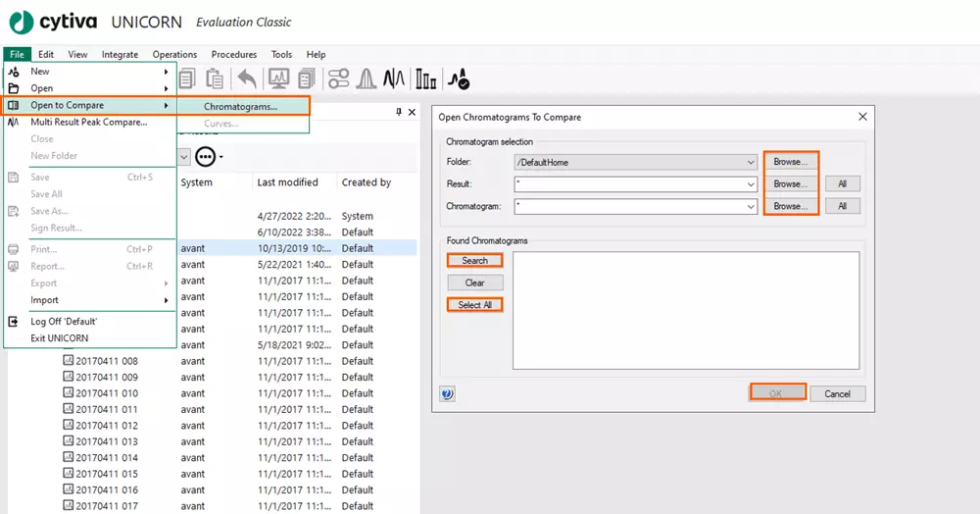Open the circled ellipsis options dropdown
The width and height of the screenshot is (980, 514).
click(x=209, y=157)
